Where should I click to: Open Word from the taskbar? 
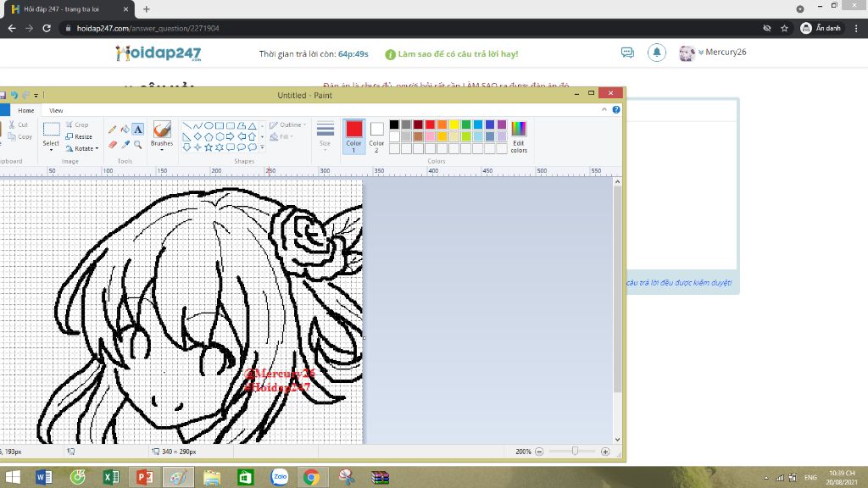coord(44,477)
